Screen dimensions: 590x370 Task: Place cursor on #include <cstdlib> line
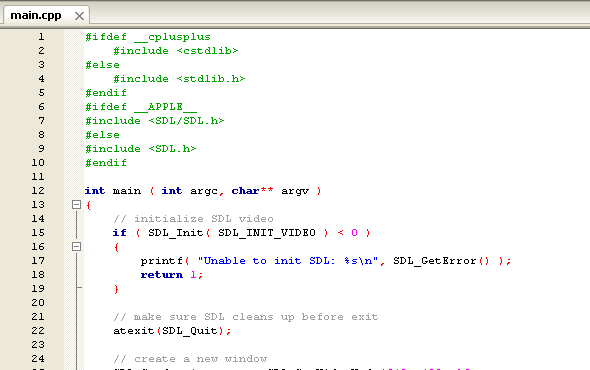pyautogui.click(x=176, y=51)
